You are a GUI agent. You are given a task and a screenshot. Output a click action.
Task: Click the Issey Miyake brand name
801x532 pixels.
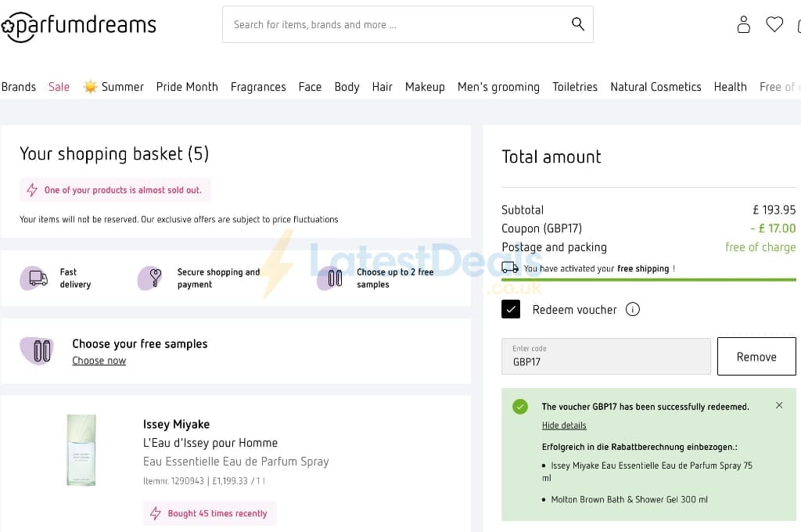pyautogui.click(x=176, y=424)
